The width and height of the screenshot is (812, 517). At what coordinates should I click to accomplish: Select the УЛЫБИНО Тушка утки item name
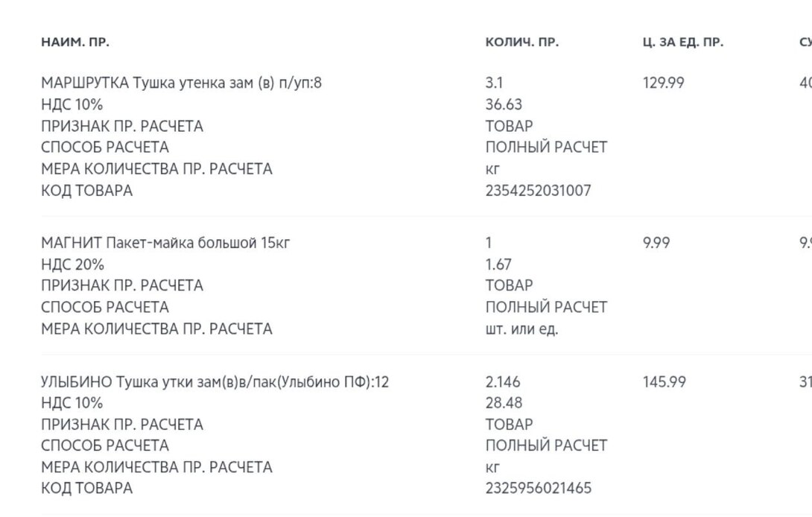[215, 382]
